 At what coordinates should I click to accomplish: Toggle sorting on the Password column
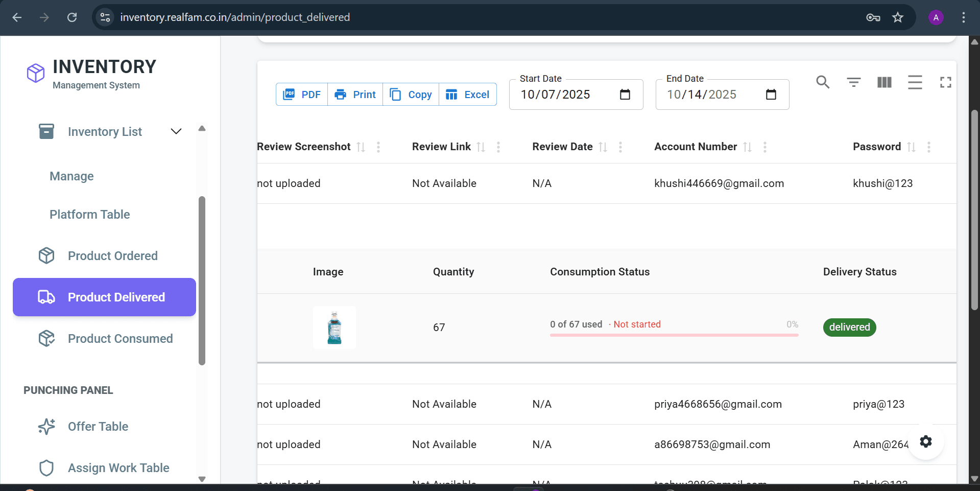(x=912, y=147)
